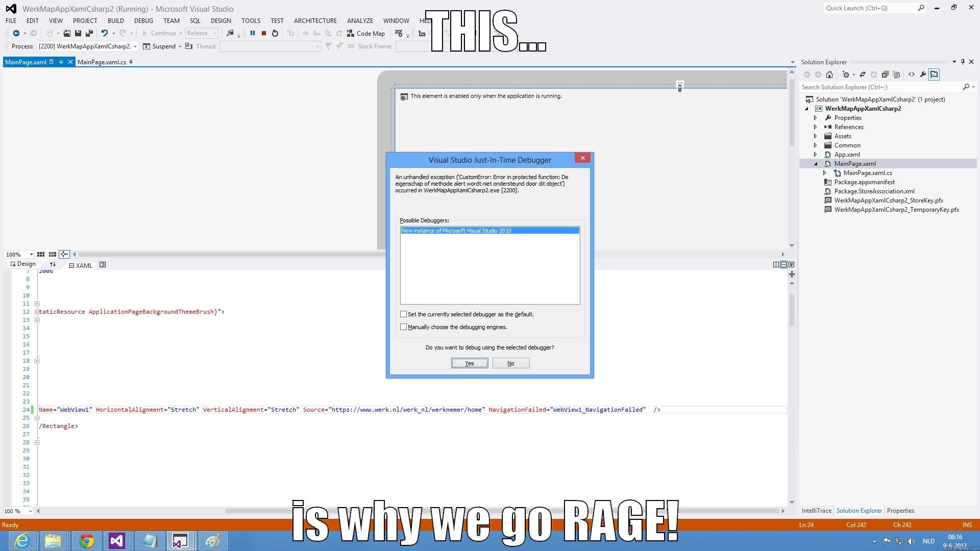Open Properties wrench icon in Solution Explorer
The image size is (980, 551).
tap(923, 74)
